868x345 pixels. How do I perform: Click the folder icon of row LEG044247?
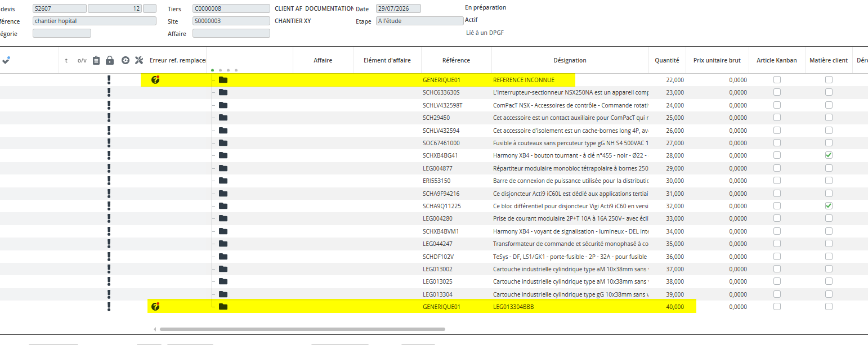click(x=223, y=244)
